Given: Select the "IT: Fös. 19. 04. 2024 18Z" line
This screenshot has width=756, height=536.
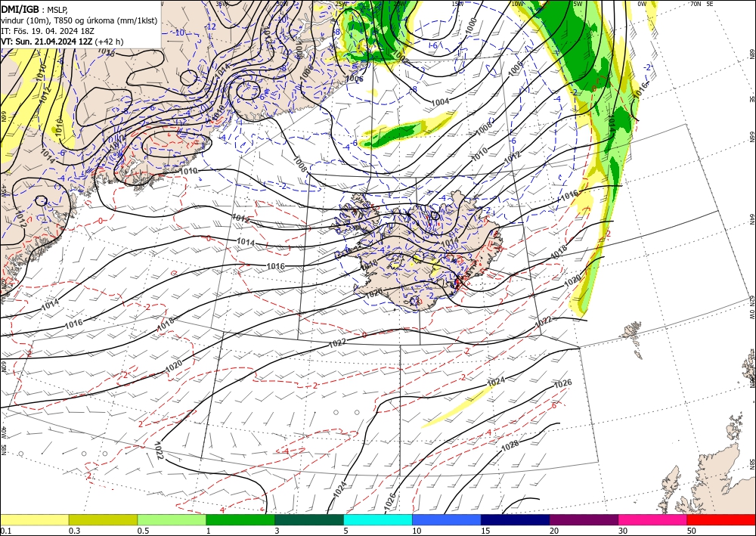Looking at the screenshot, I should [x=47, y=31].
